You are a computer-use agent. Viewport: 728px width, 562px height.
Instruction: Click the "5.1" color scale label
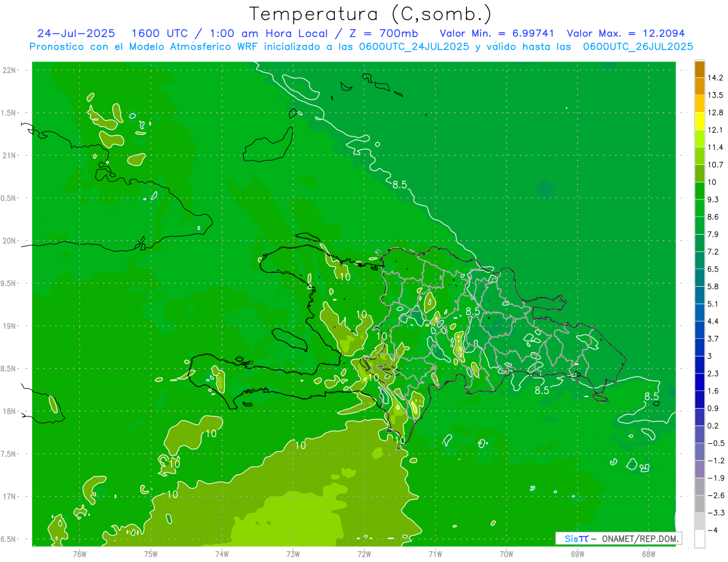click(x=713, y=304)
